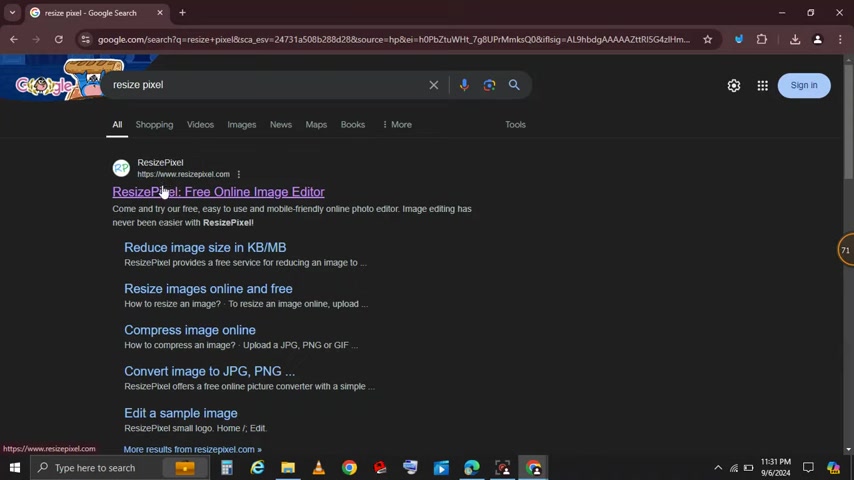Open options menu beside resizepixel.com URL
854x480 pixels.
tap(238, 175)
